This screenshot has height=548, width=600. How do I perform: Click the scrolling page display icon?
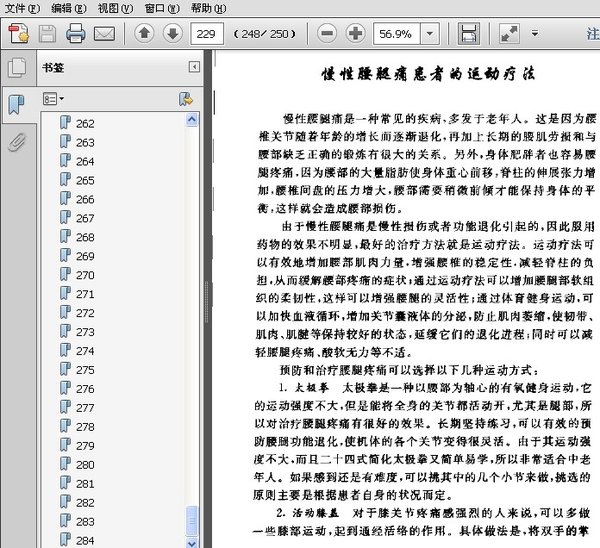(x=469, y=34)
